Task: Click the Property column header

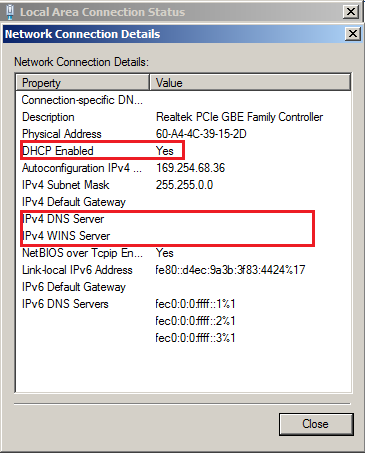Action: pos(82,83)
